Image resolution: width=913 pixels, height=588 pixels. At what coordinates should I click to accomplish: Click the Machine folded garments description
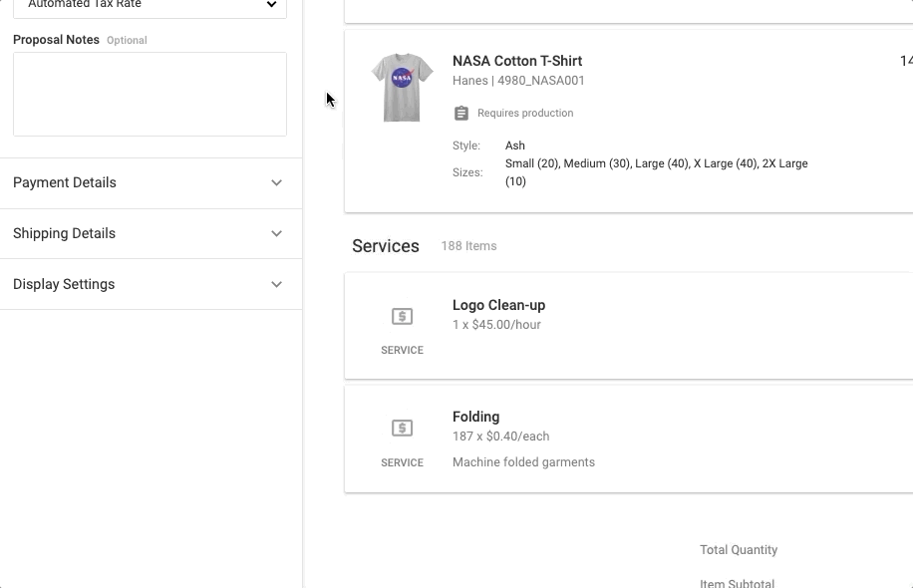click(x=523, y=462)
